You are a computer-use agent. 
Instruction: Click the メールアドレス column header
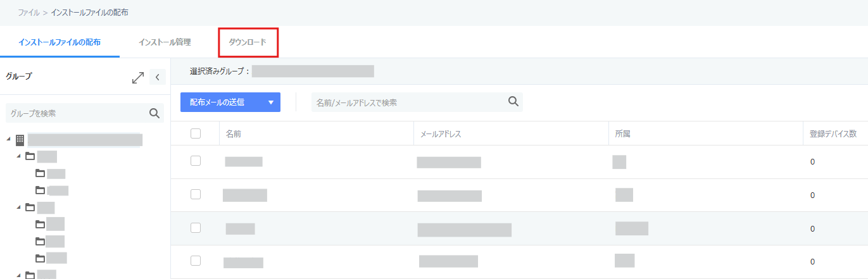pos(440,134)
